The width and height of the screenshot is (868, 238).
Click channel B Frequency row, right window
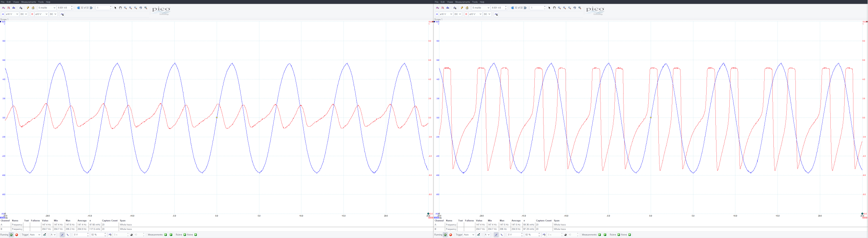(651, 229)
